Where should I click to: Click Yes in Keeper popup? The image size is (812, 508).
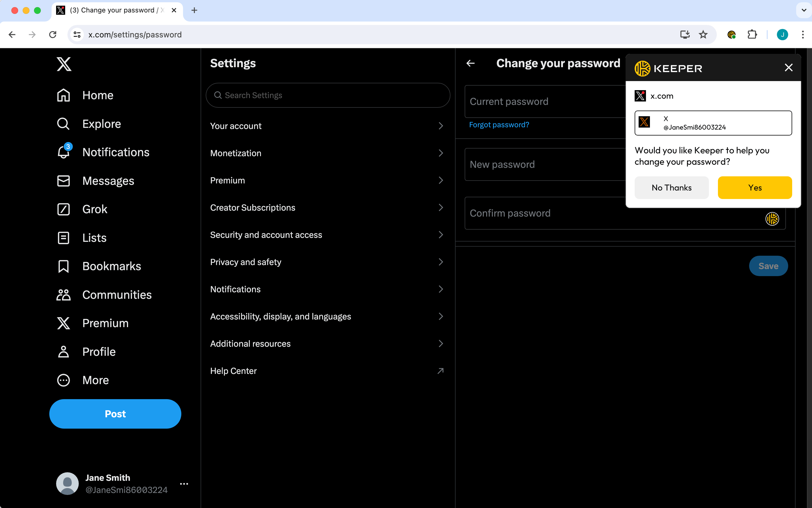pos(754,188)
